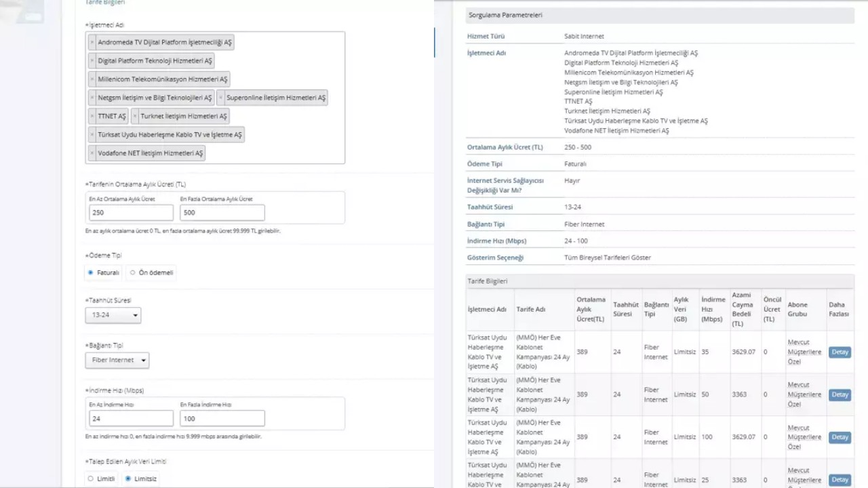Viewport: 868px width, 488px height.
Task: Remove Vodafone NET İletişim tag
Action: point(92,153)
